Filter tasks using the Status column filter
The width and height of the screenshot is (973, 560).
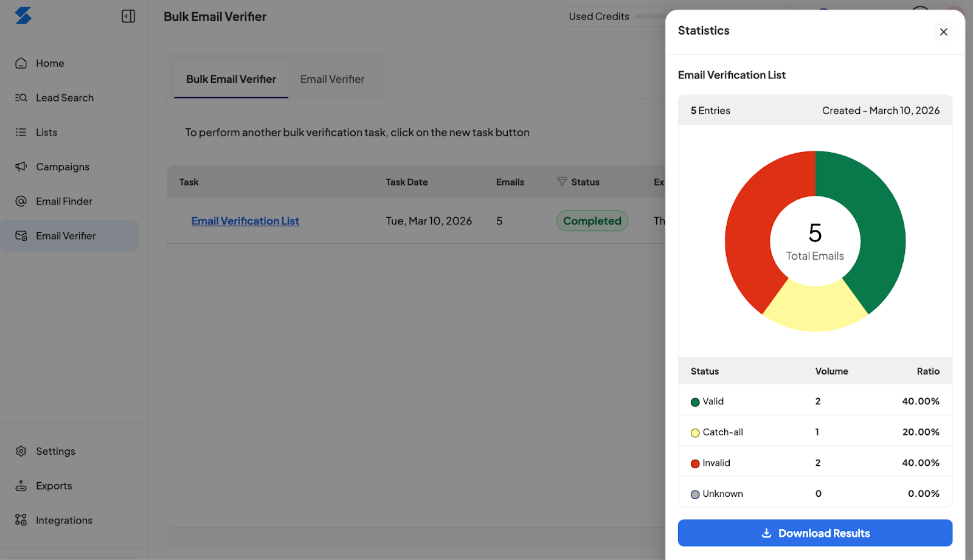point(562,182)
